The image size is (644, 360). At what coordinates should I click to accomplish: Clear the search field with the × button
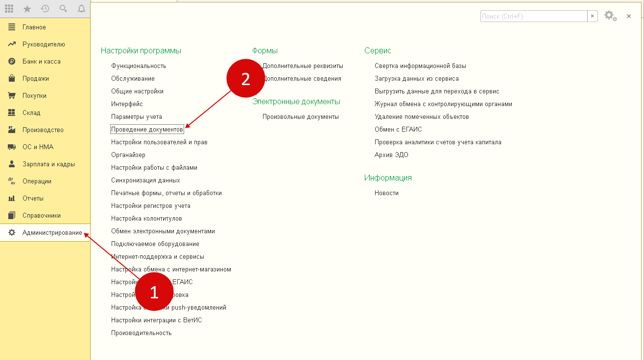[592, 16]
